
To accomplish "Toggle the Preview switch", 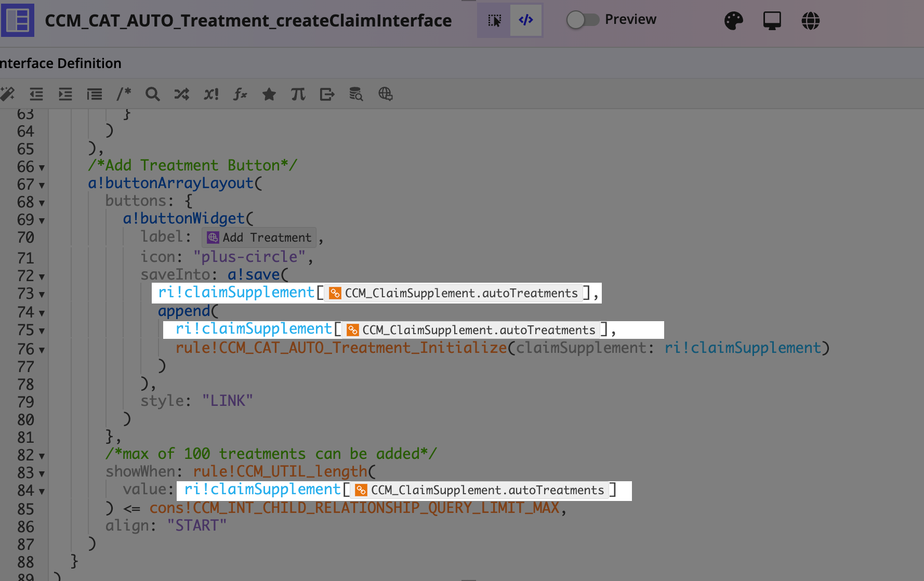I will click(x=583, y=20).
